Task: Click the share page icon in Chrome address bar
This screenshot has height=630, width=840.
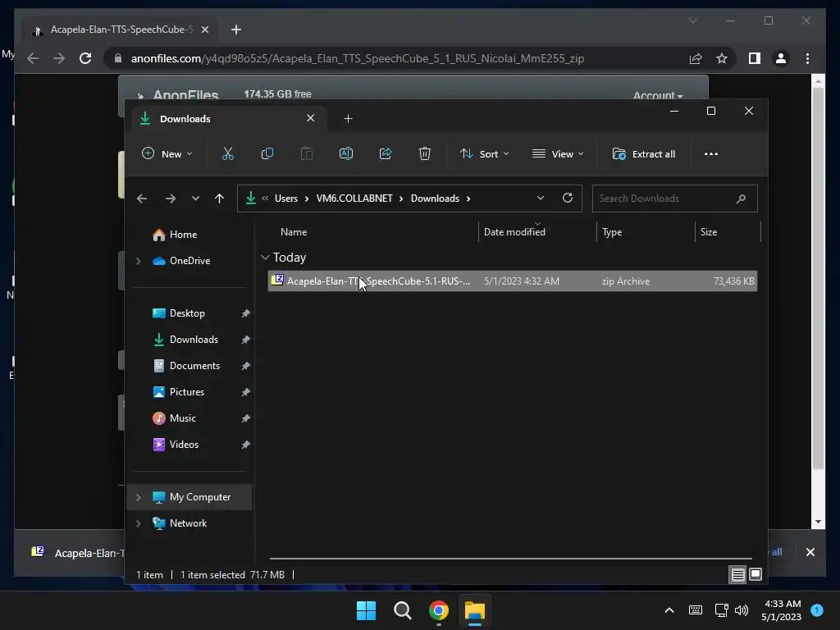Action: [696, 58]
